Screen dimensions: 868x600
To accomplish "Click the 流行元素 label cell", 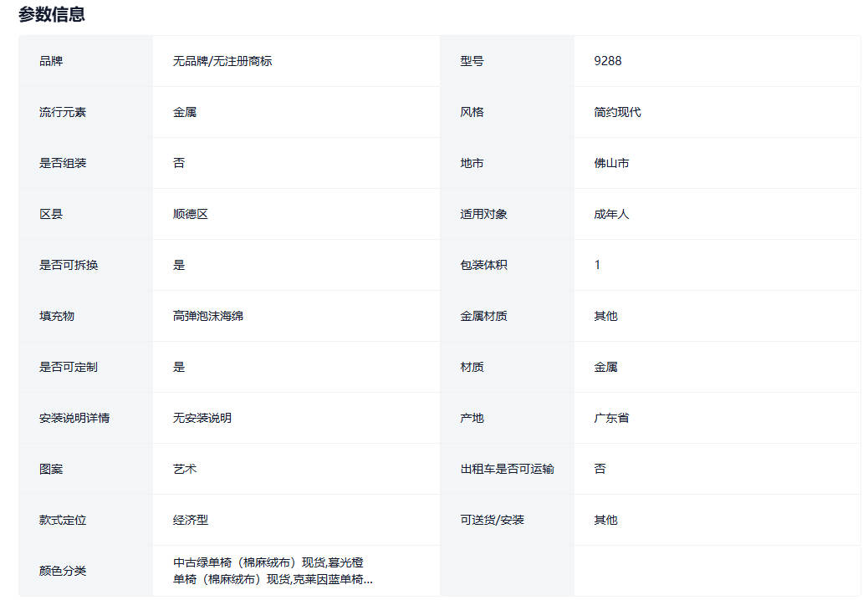I will (63, 112).
